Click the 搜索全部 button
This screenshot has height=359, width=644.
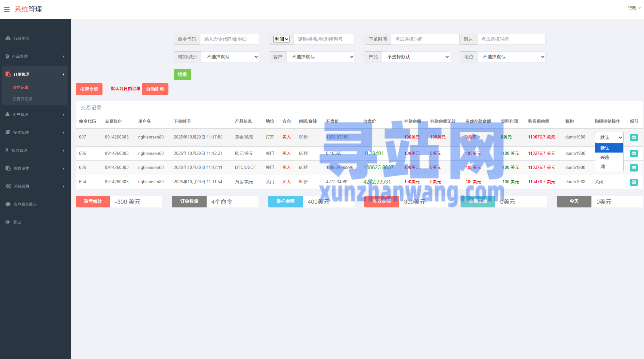[x=89, y=89]
